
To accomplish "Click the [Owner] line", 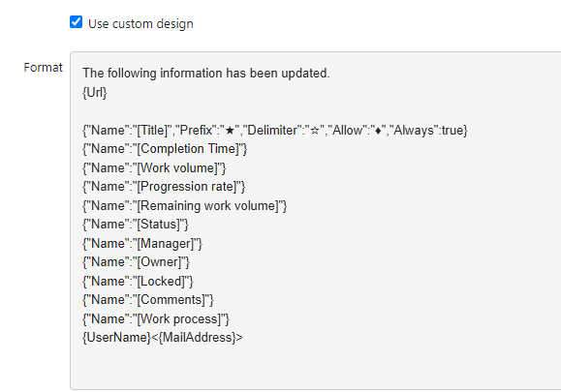I will 136,262.
